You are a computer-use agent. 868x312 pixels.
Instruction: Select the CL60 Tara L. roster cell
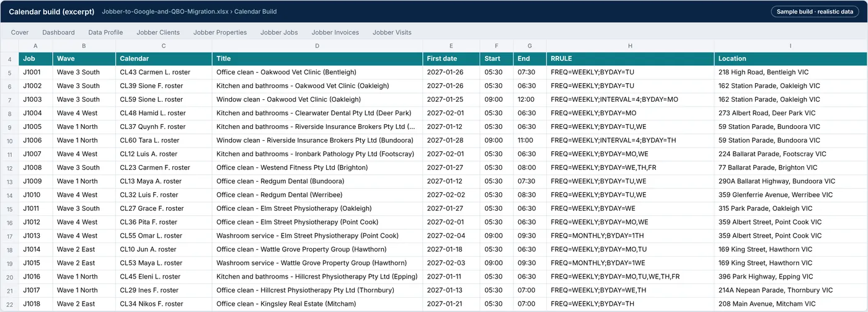[164, 141]
